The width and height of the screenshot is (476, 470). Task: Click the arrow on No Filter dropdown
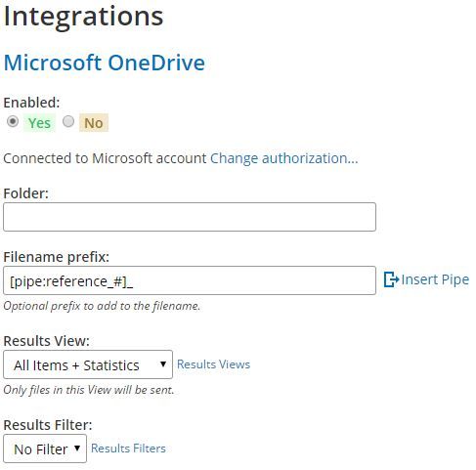77,449
